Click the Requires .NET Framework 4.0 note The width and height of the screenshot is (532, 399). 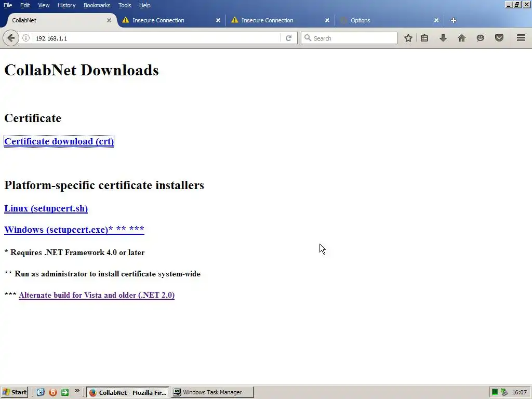tap(74, 252)
